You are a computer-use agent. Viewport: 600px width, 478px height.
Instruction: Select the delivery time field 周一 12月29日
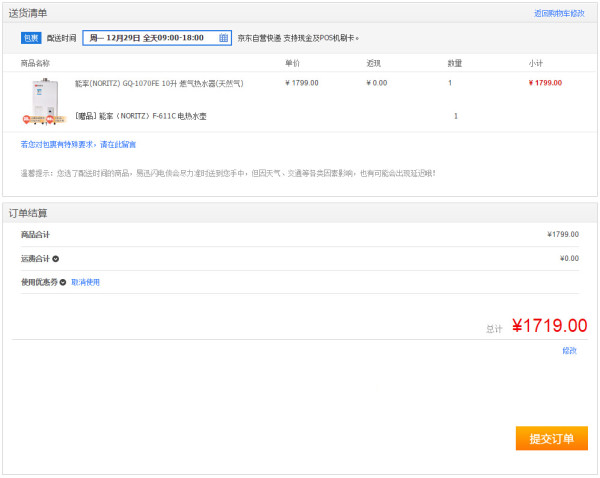coord(157,38)
